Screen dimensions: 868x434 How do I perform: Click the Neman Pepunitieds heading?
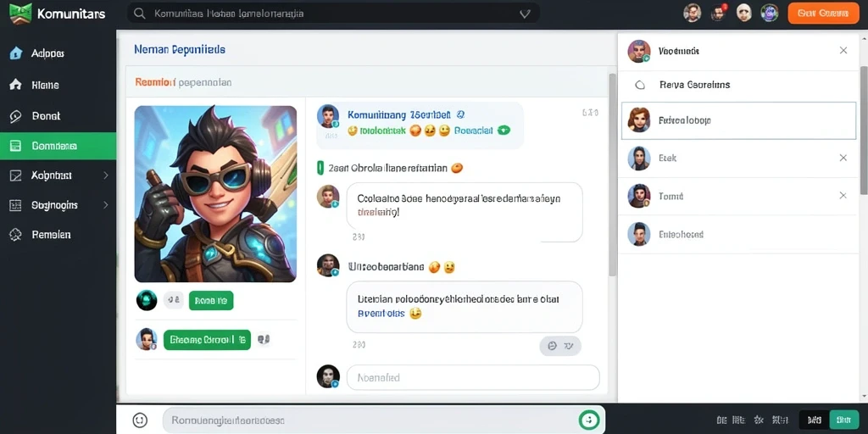tap(180, 49)
